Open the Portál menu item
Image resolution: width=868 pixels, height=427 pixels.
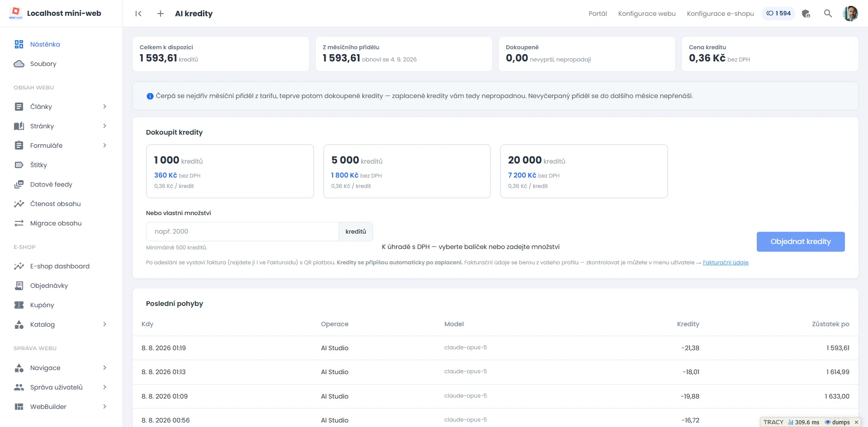(598, 14)
